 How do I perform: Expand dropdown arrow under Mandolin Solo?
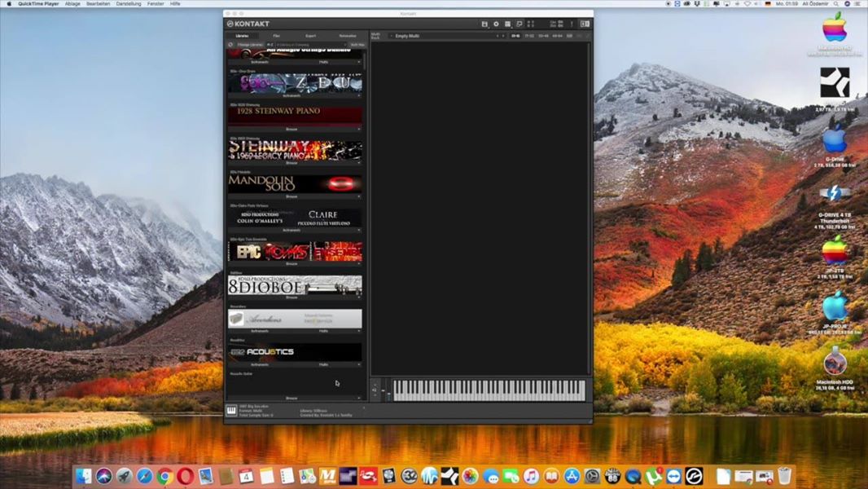point(359,196)
